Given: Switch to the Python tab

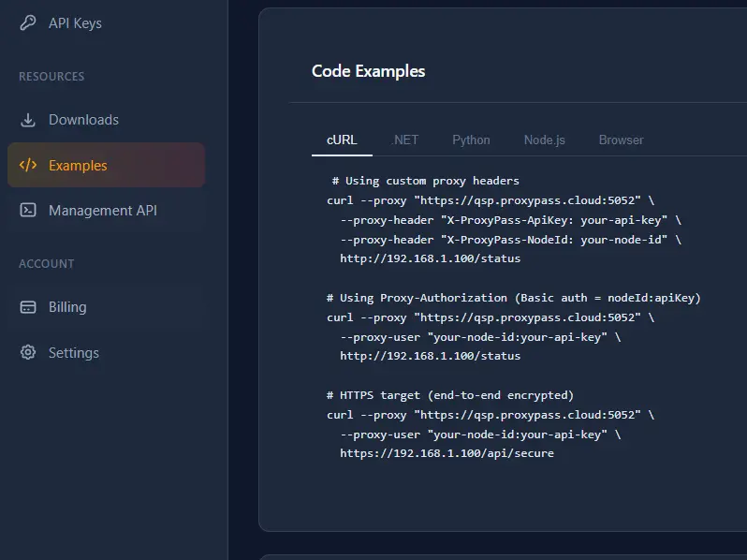Looking at the screenshot, I should click(x=471, y=140).
